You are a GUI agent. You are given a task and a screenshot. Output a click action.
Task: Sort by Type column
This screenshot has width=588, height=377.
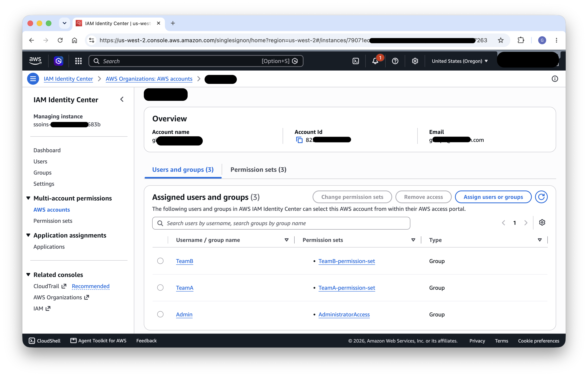coord(539,240)
